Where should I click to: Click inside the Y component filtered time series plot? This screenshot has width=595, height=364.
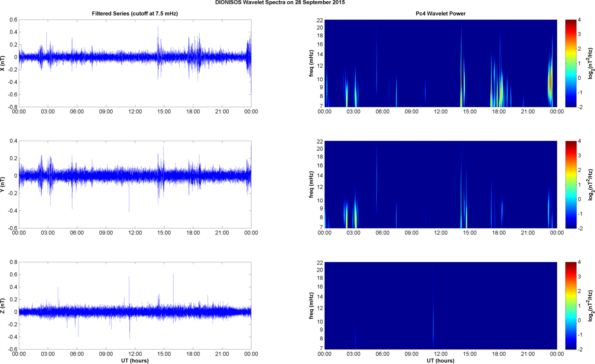pyautogui.click(x=135, y=184)
